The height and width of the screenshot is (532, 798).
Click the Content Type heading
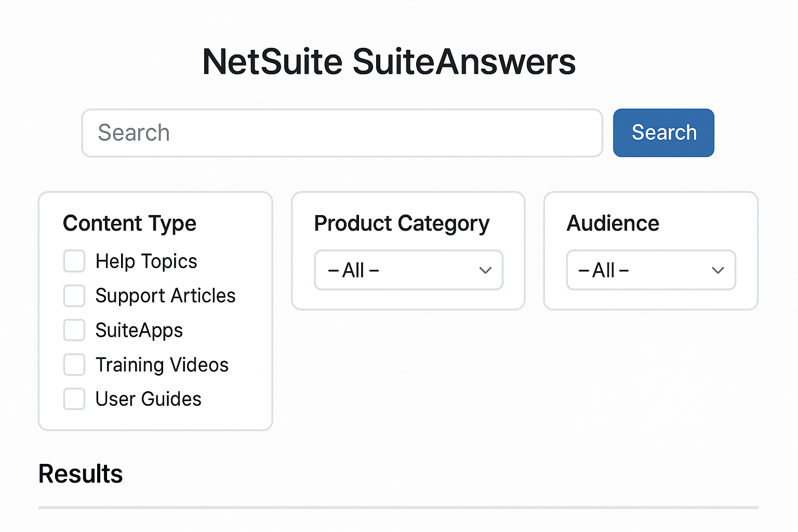pyautogui.click(x=129, y=224)
